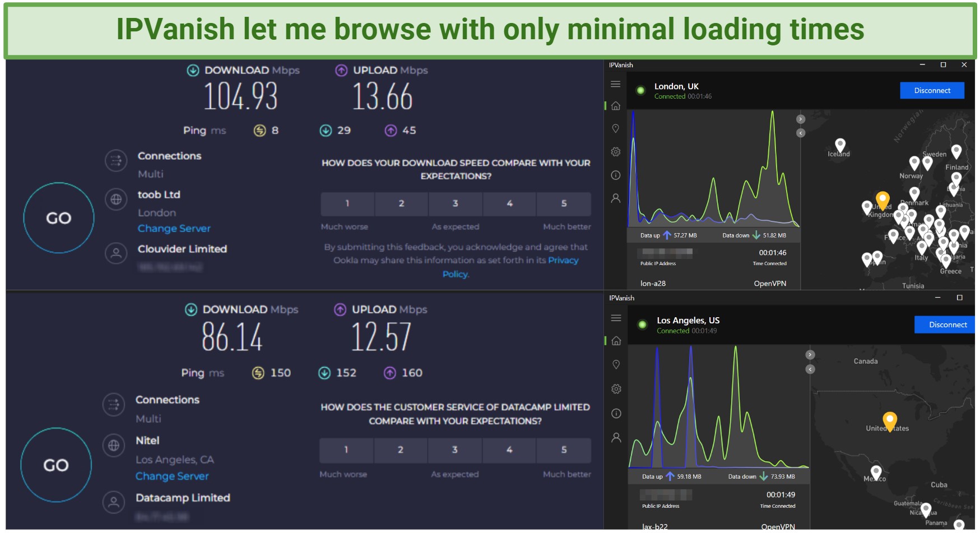Rate Datacamp customer service 2
980x533 pixels.
pos(401,450)
